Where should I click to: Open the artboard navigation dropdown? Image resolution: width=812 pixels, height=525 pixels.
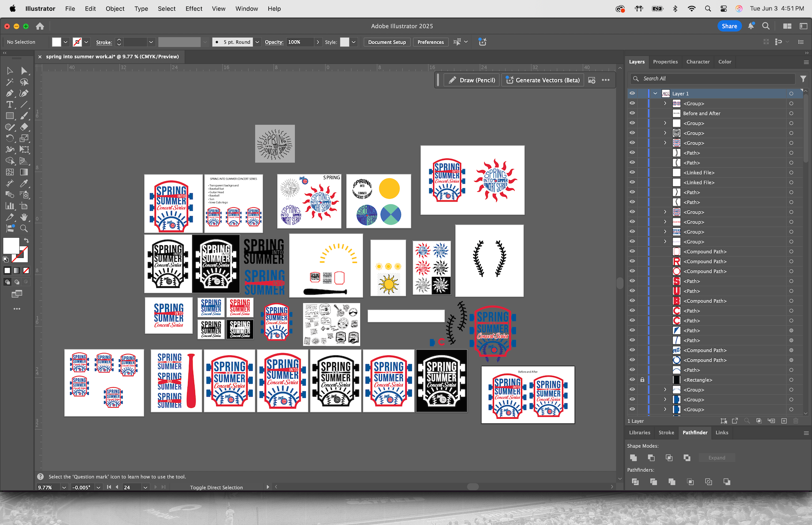[145, 487]
